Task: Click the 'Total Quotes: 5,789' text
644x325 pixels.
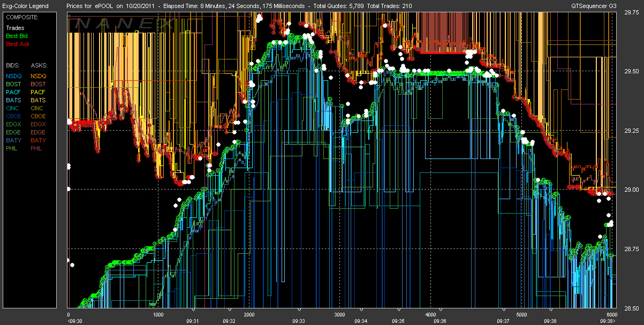Action: [x=339, y=6]
